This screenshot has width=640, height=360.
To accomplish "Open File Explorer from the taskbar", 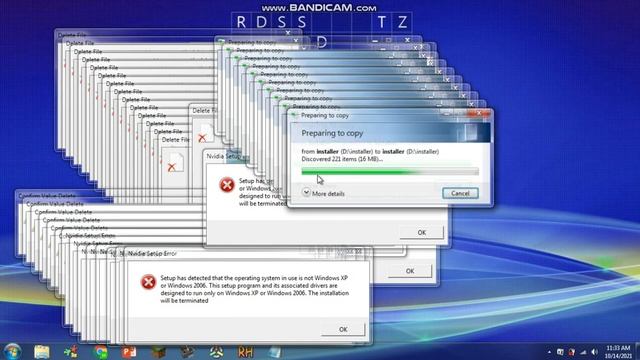I will tap(42, 351).
